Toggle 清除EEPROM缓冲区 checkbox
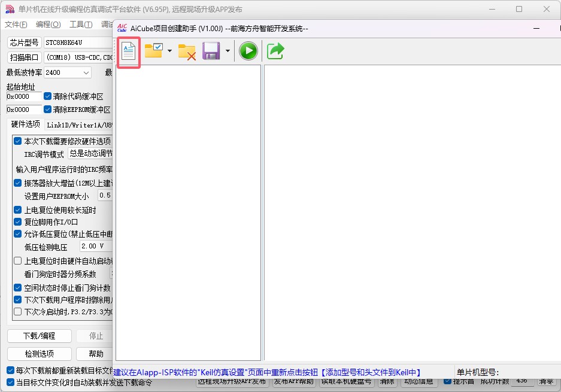561x392 pixels. click(x=47, y=109)
